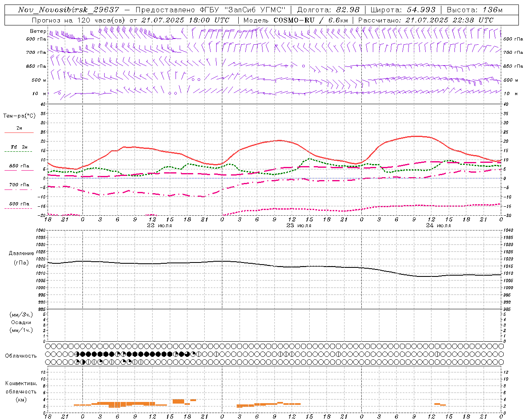525x420 pixels.
Task: Click the Nov_Novosibirsk_29637 station title
Action: (69, 10)
